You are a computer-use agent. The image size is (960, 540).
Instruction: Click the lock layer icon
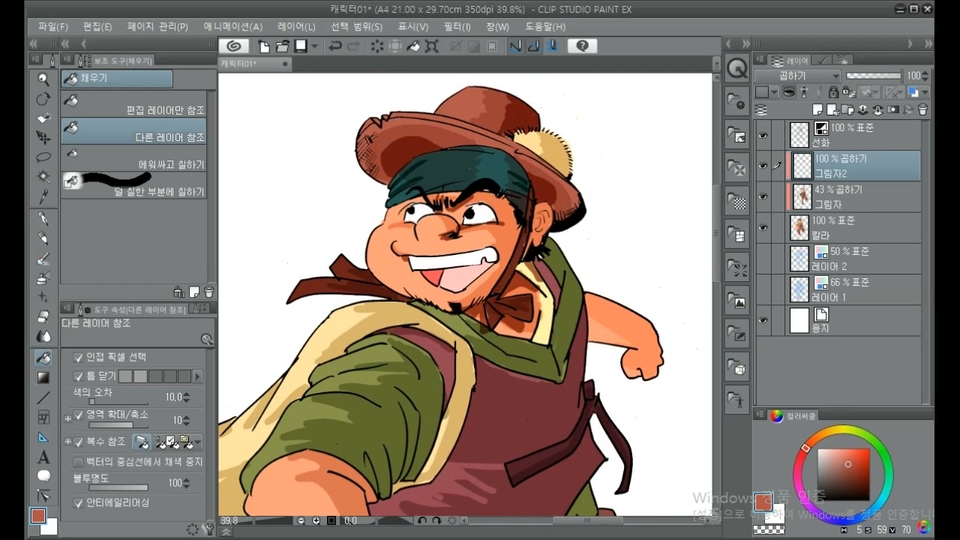[833, 92]
